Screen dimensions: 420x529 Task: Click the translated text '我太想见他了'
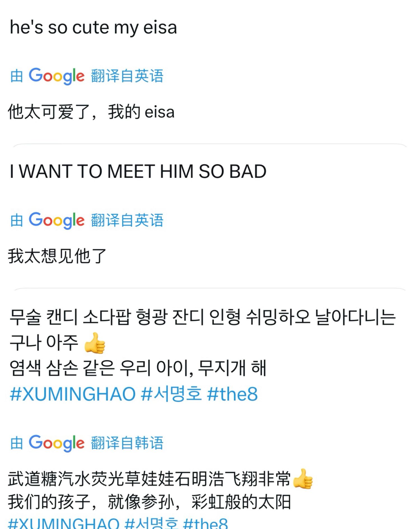[57, 256]
